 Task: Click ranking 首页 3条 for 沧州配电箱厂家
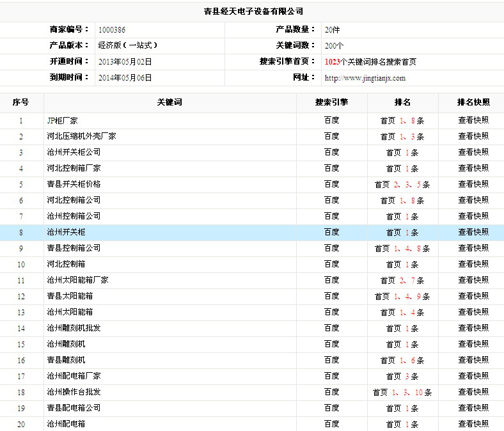(x=402, y=377)
